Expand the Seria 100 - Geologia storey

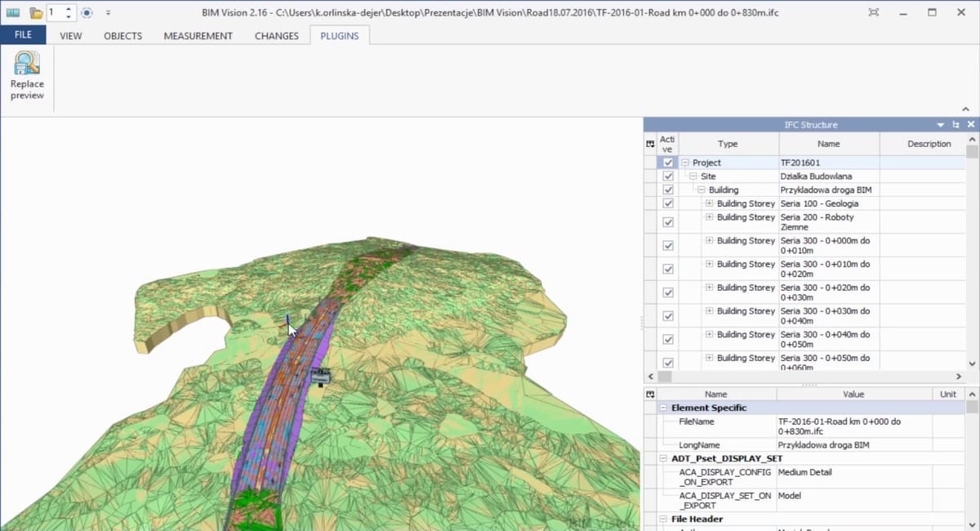pos(710,203)
